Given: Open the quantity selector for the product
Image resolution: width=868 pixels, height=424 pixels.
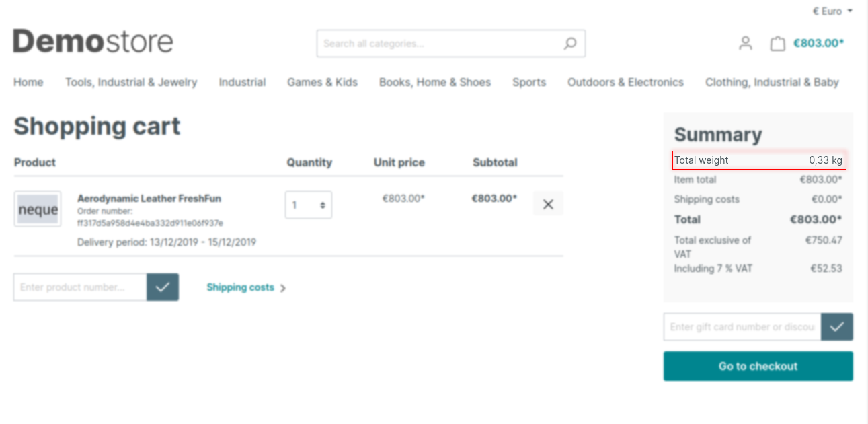Looking at the screenshot, I should point(308,205).
